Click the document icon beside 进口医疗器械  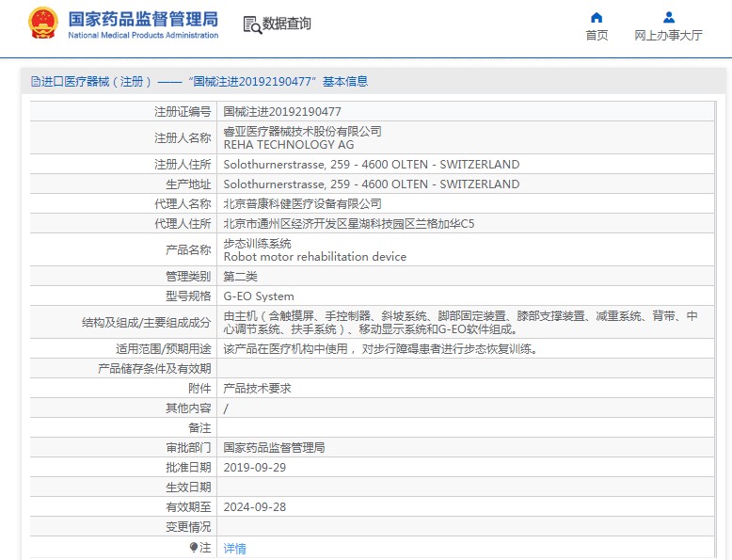[x=36, y=82]
